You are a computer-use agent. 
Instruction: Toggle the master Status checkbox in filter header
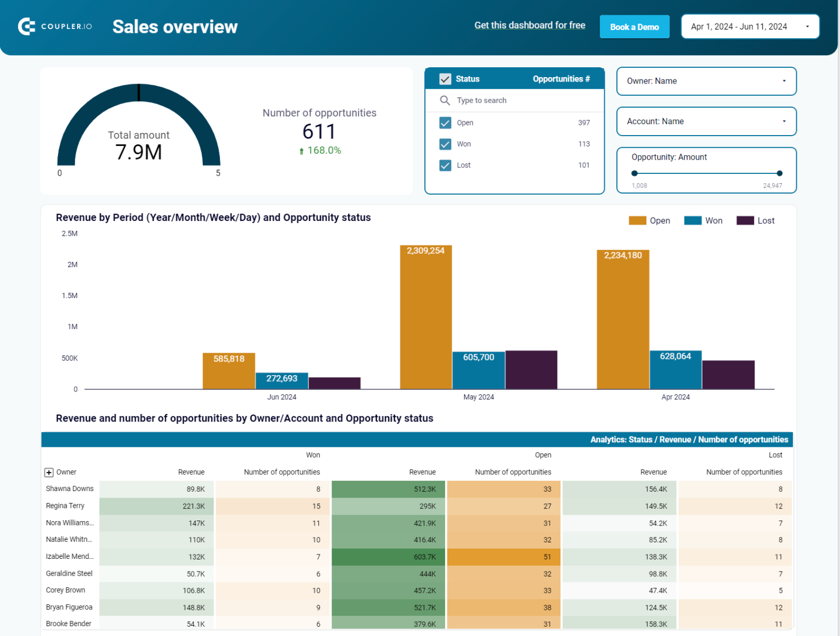pos(445,79)
